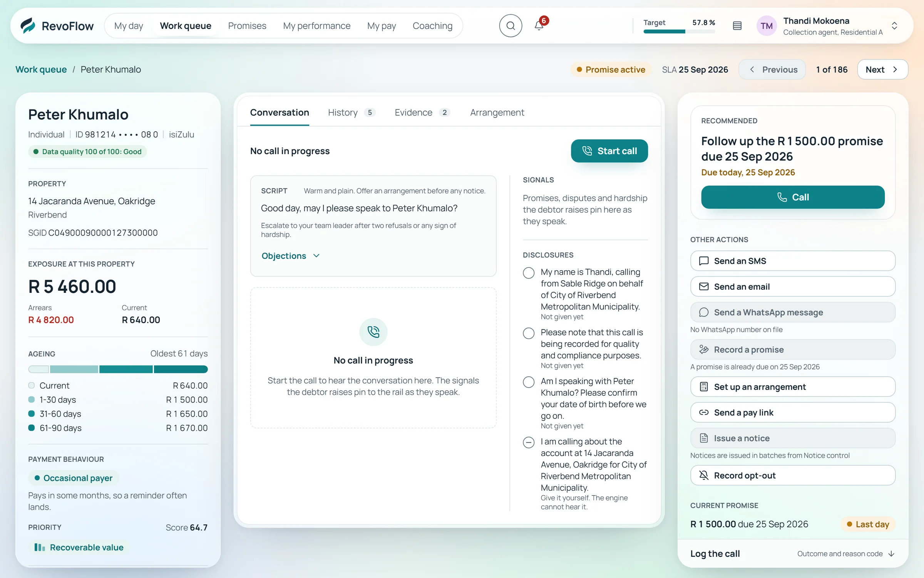
Task: Click the Log the call down arrow
Action: tap(891, 554)
